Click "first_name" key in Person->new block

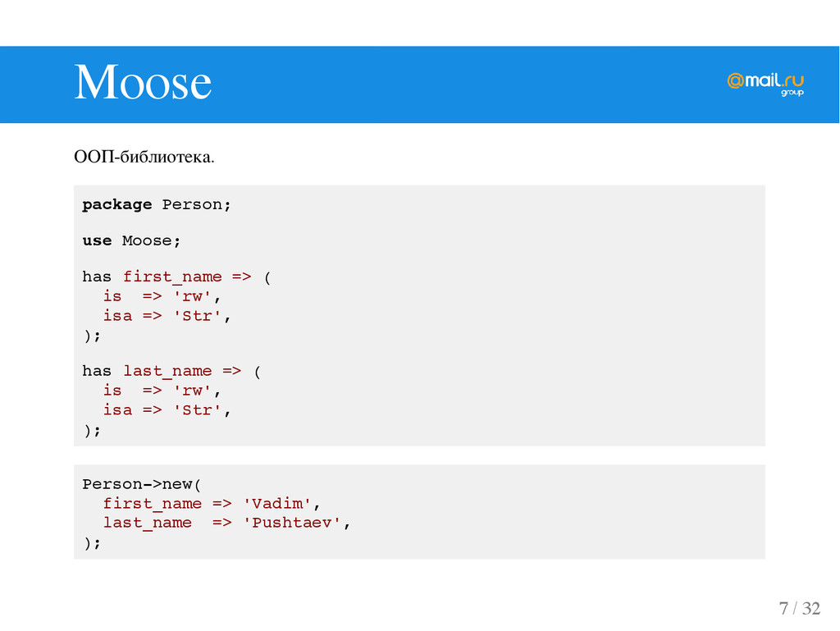pyautogui.click(x=152, y=504)
